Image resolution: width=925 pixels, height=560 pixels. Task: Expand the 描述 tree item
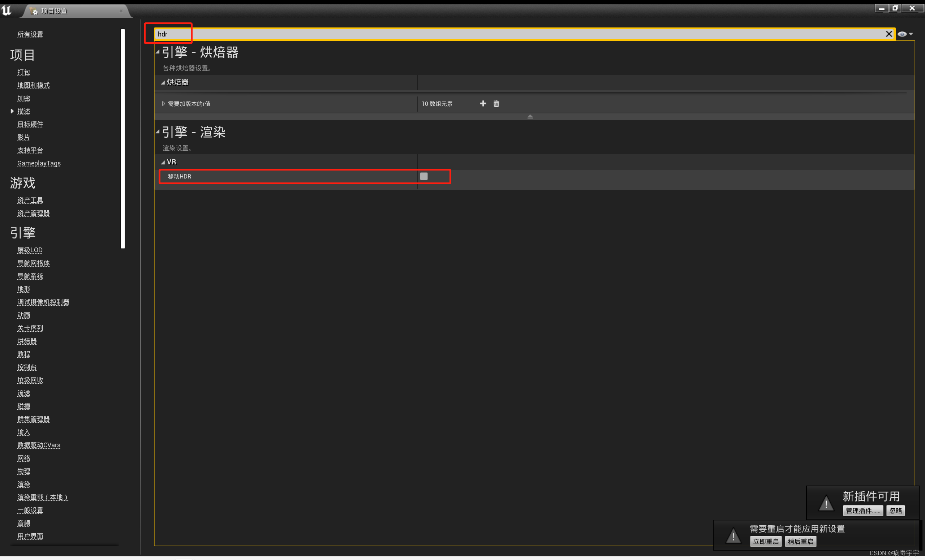point(12,111)
